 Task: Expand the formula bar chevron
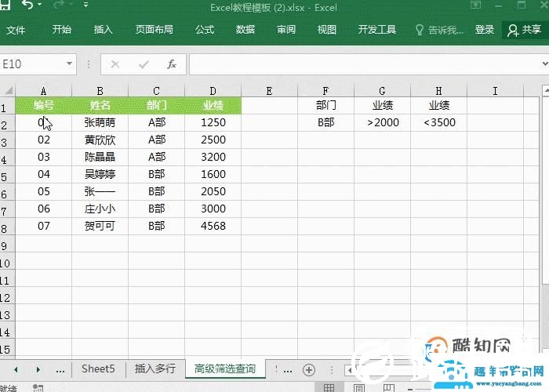[544, 64]
